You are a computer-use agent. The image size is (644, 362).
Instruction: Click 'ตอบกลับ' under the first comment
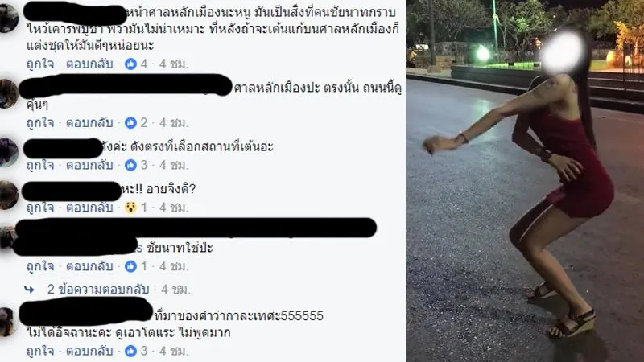pyautogui.click(x=89, y=64)
